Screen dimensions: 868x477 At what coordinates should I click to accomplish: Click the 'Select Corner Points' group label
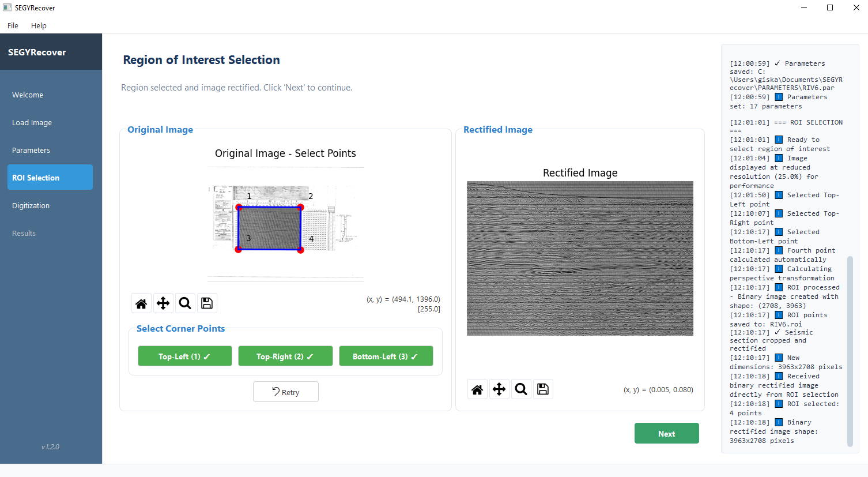click(x=180, y=329)
